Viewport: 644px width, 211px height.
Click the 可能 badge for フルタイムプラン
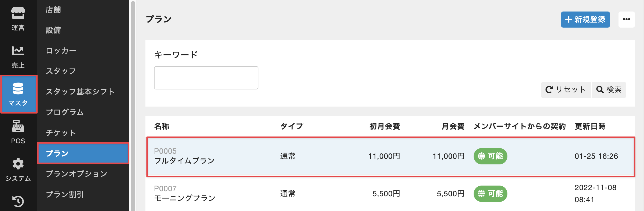coord(490,156)
